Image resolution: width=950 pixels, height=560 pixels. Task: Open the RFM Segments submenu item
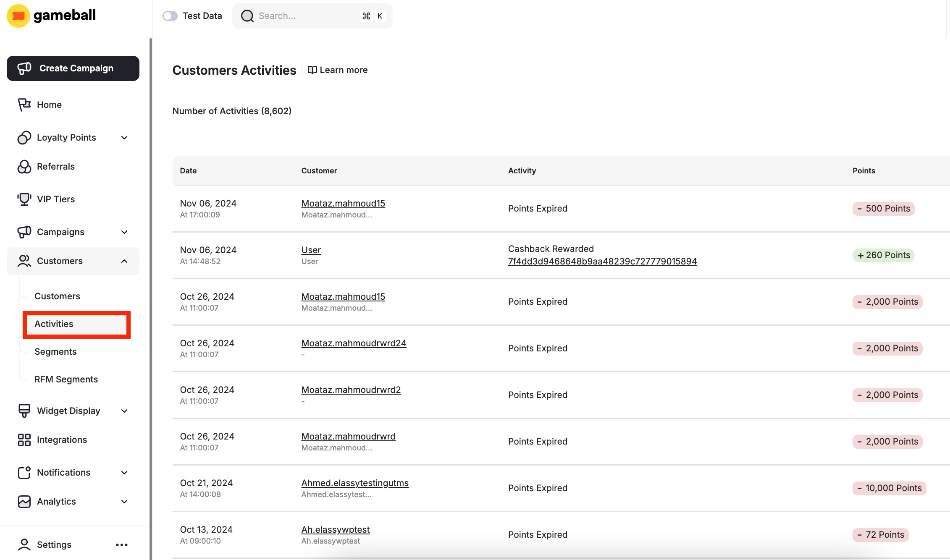click(x=66, y=379)
